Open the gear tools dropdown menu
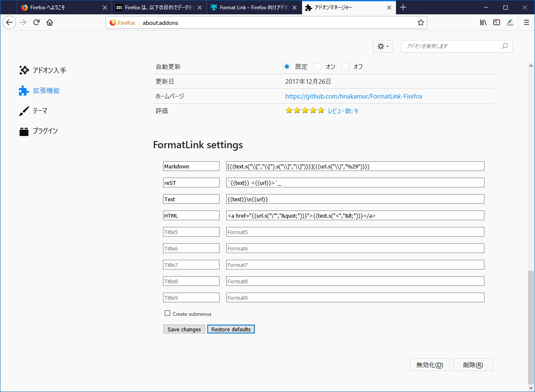The width and height of the screenshot is (535, 392). 382,46
